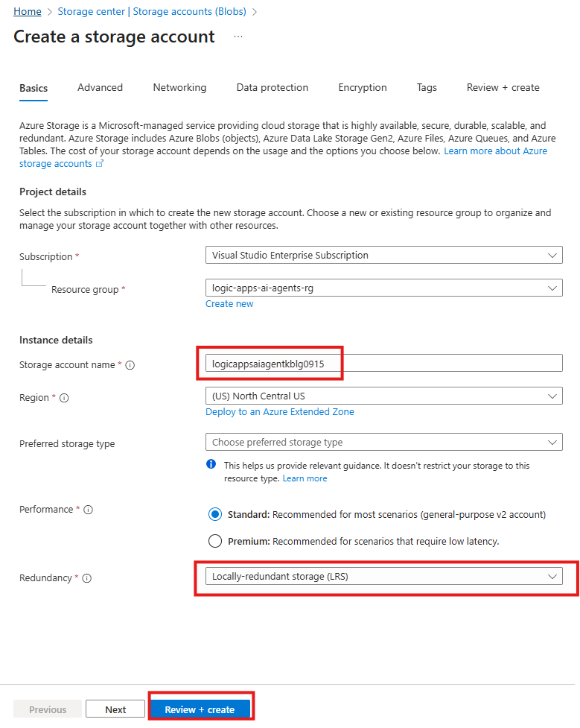Click the Region info icon
The width and height of the screenshot is (580, 728).
click(64, 398)
